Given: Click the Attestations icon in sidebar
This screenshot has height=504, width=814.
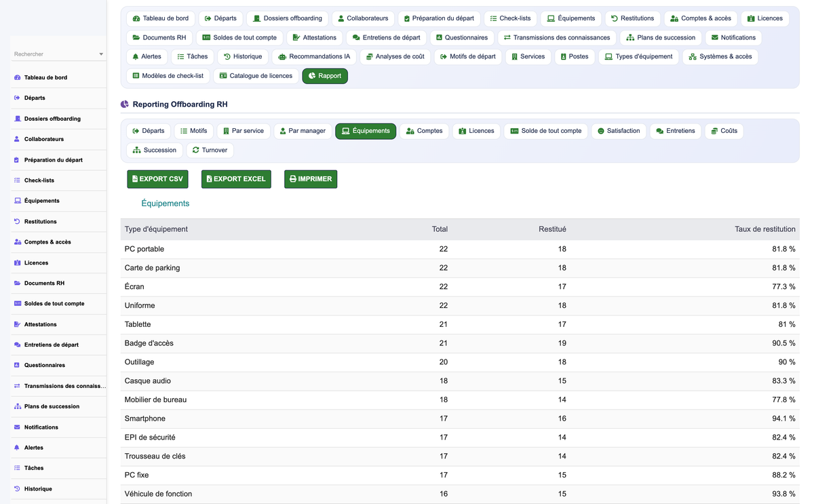Looking at the screenshot, I should click(17, 324).
